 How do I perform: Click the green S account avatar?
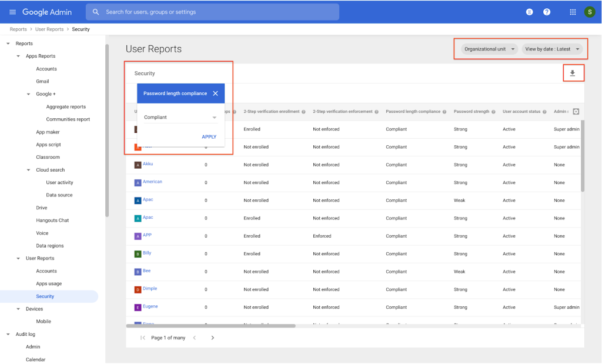click(590, 12)
